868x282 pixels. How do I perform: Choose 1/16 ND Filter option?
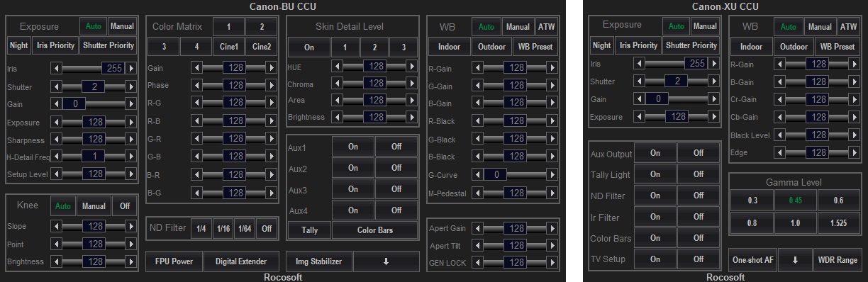(224, 229)
